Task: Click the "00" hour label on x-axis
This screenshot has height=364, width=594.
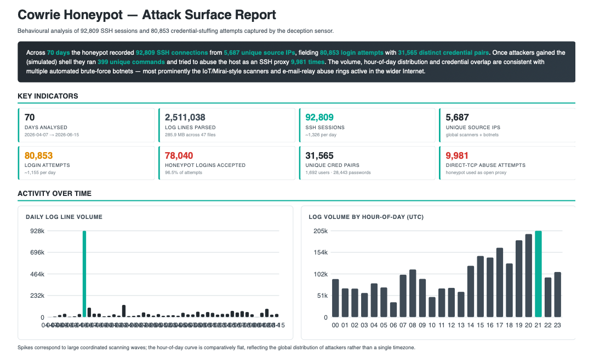Action: point(335,325)
